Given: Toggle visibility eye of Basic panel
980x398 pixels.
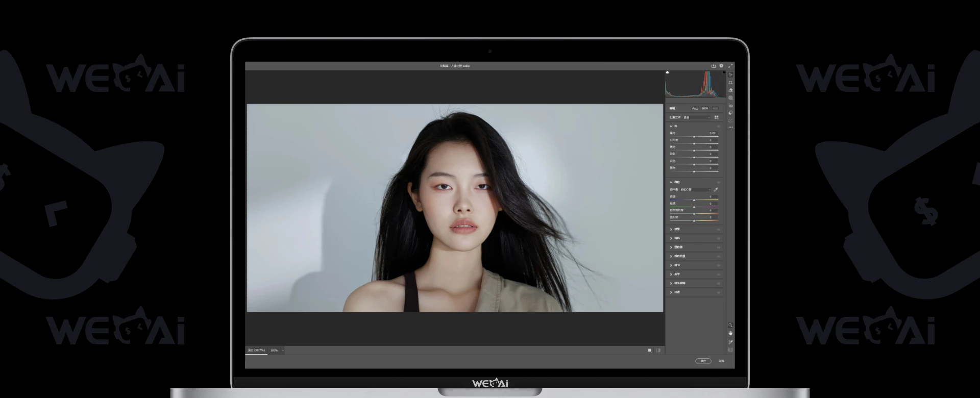Looking at the screenshot, I should point(718,126).
